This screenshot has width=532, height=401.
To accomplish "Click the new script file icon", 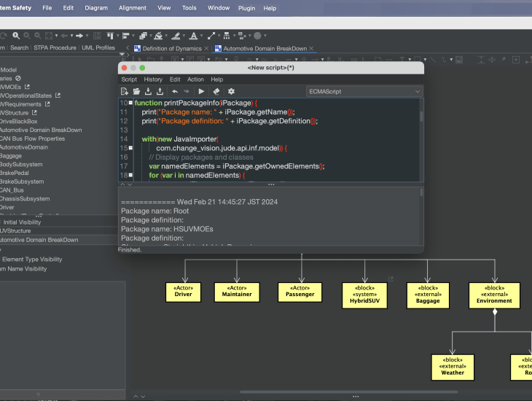I will pos(125,91).
